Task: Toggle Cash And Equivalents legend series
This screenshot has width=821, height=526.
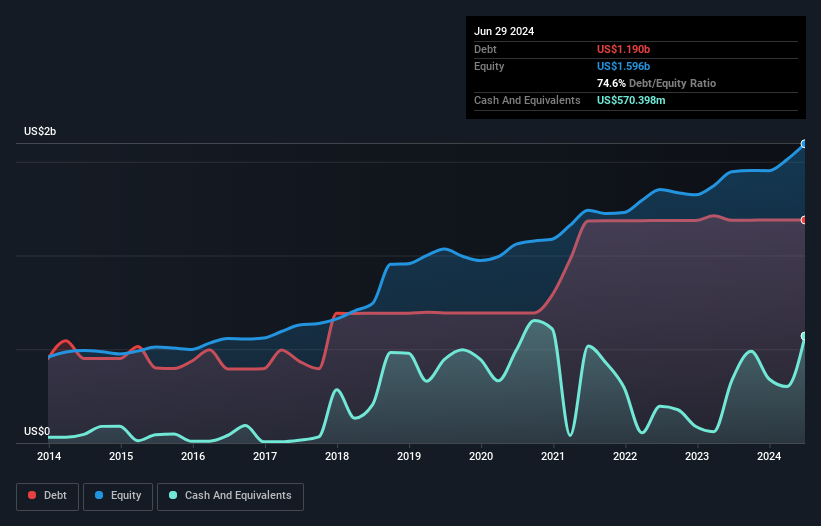Action: (229, 495)
